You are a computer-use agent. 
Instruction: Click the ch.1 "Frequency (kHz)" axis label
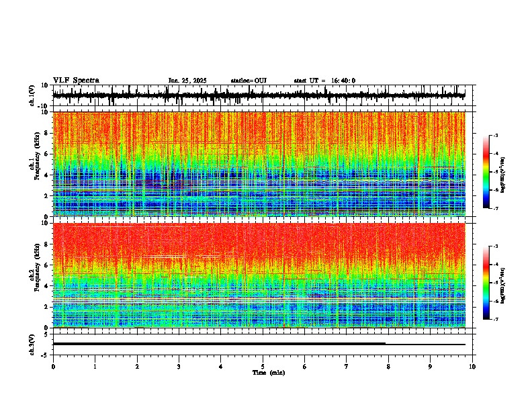(37, 156)
